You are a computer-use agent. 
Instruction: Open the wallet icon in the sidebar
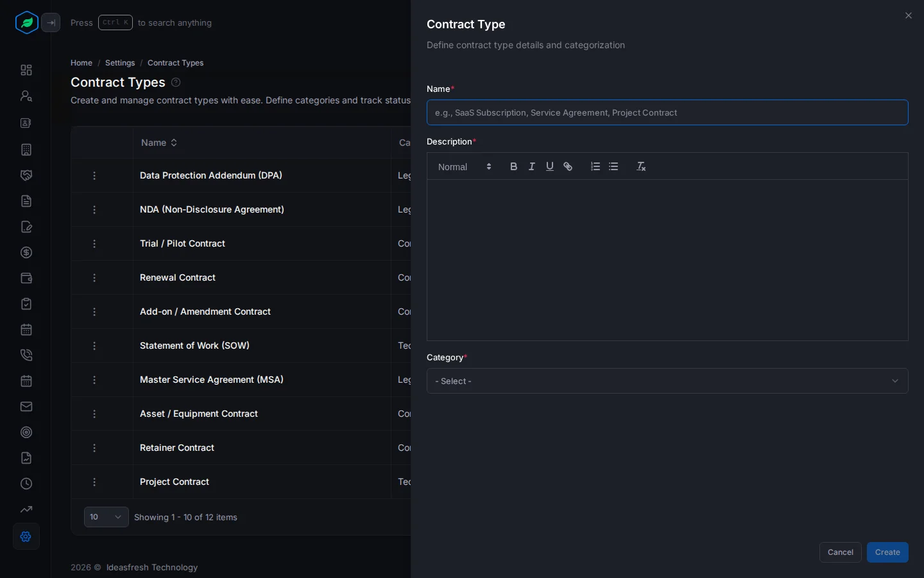[26, 278]
